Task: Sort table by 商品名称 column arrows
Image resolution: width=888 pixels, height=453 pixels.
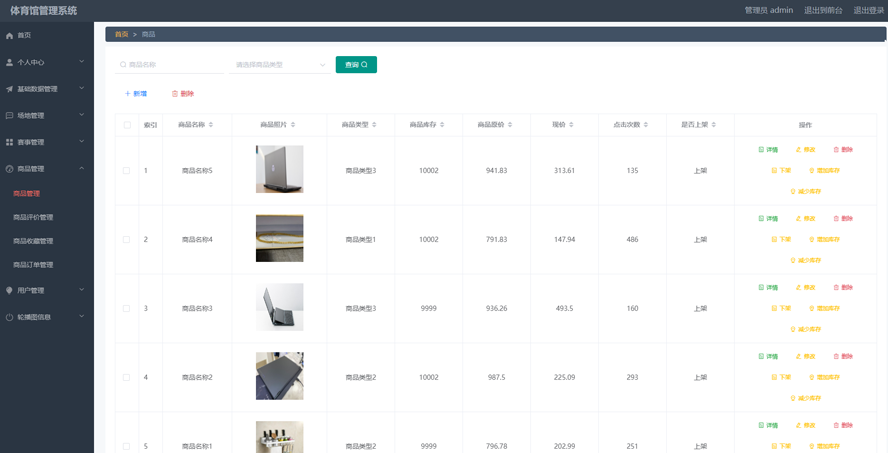Action: (211, 125)
